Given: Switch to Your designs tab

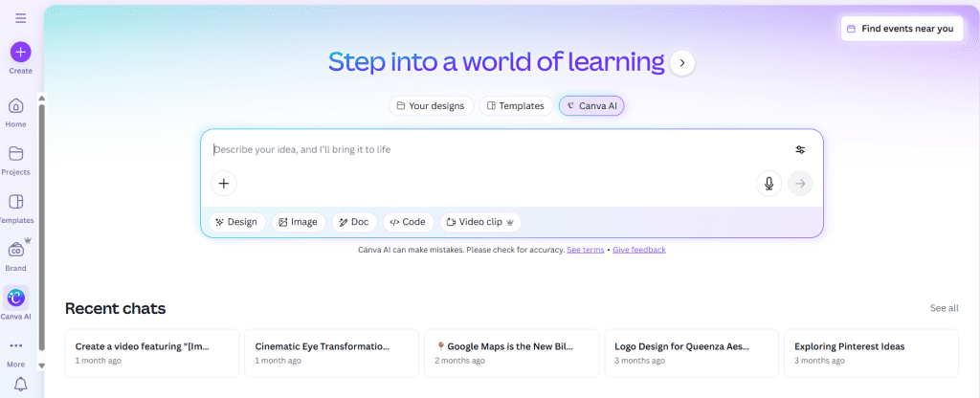Looking at the screenshot, I should (432, 105).
